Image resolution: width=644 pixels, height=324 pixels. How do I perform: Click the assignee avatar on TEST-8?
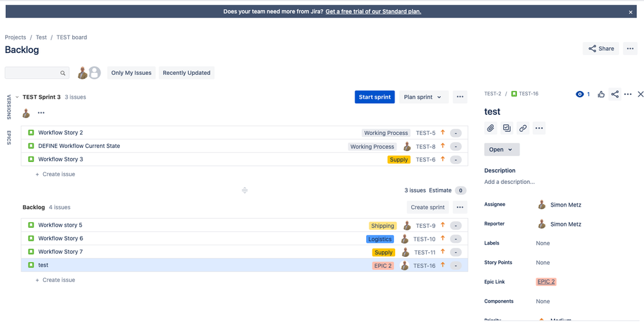click(x=407, y=146)
